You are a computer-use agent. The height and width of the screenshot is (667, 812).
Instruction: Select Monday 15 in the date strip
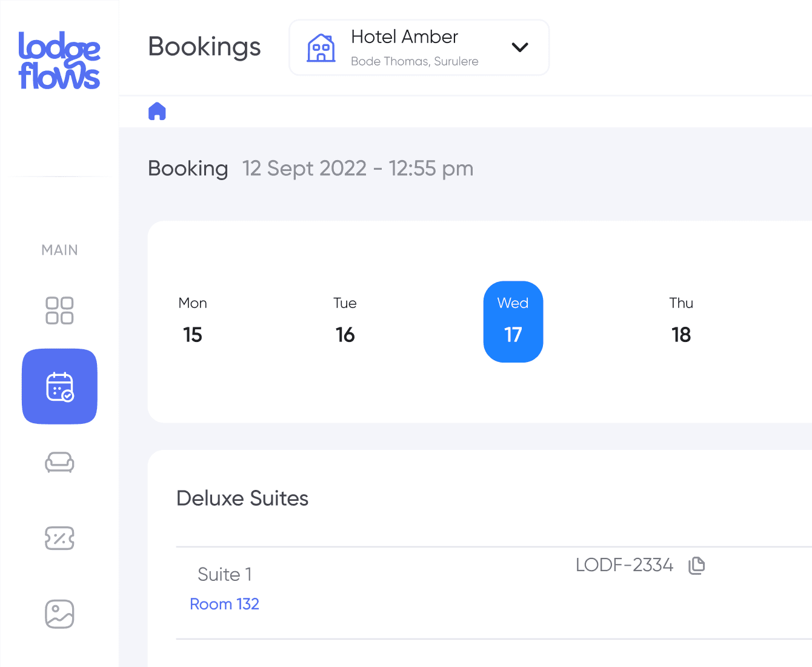pos(193,321)
